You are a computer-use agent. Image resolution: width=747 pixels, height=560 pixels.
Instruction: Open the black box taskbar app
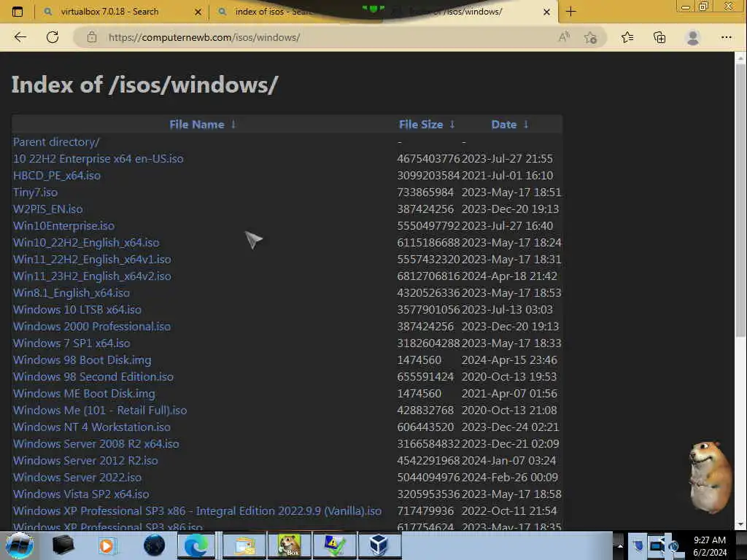tap(63, 545)
